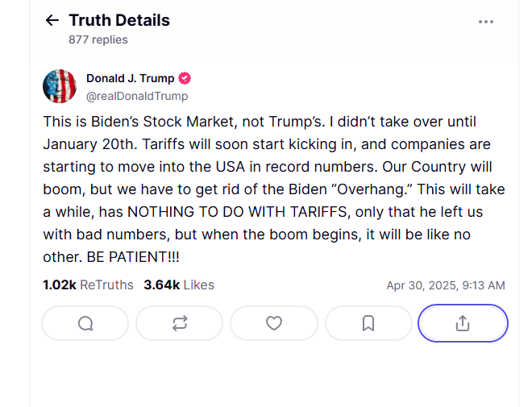Click Donald J. Trump's profile avatar

point(59,86)
